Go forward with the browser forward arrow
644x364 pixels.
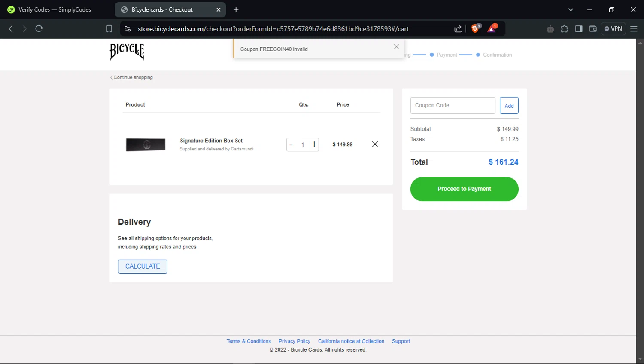coord(24,29)
